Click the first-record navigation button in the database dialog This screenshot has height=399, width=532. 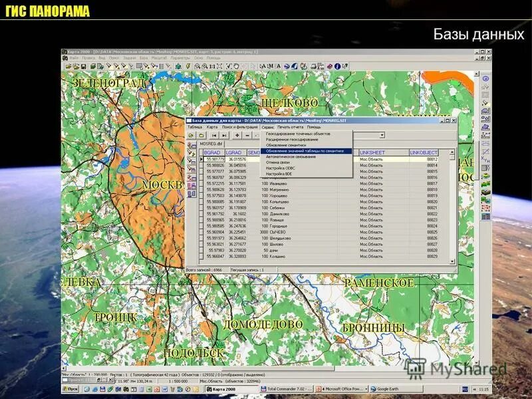213,135
